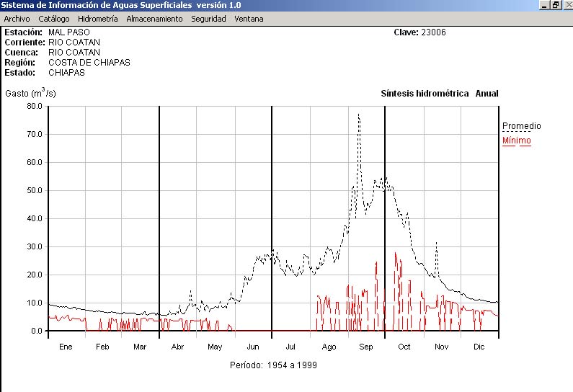
Task: Click the Promedio legend entry
Action: click(x=521, y=126)
